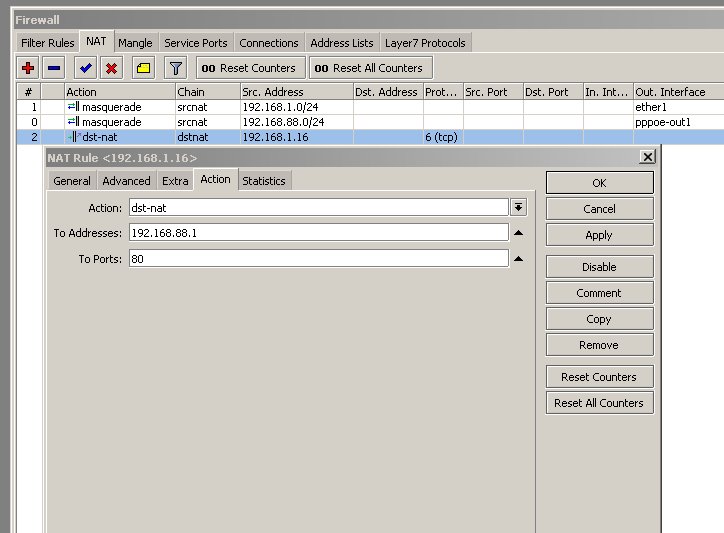Click Reset All Counters in the Firewall toolbar
The width and height of the screenshot is (724, 533).
tap(371, 68)
